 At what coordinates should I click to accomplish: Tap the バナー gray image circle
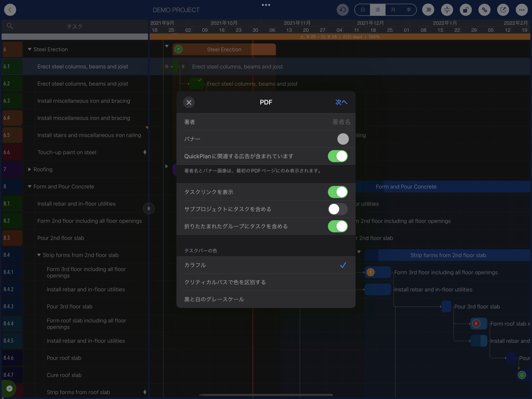(343, 139)
